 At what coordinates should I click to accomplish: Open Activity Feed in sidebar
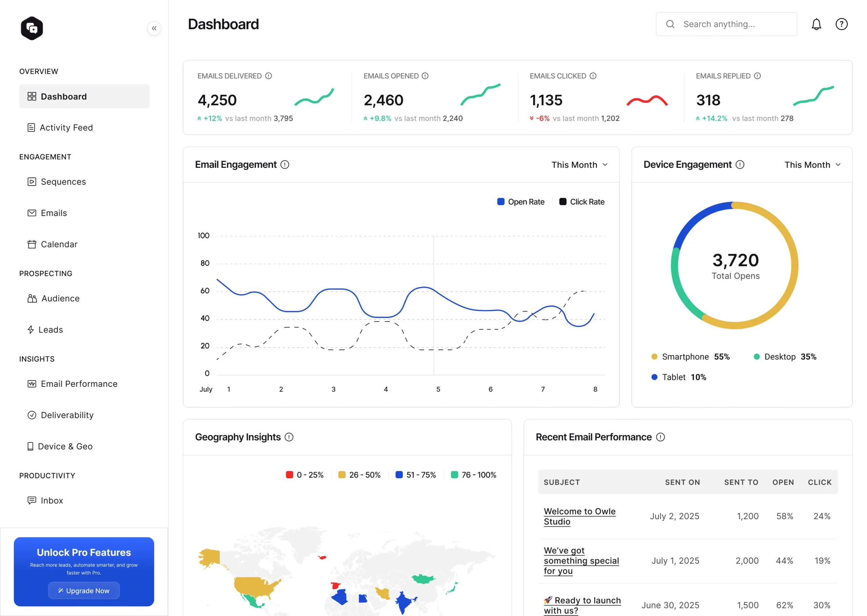[66, 128]
